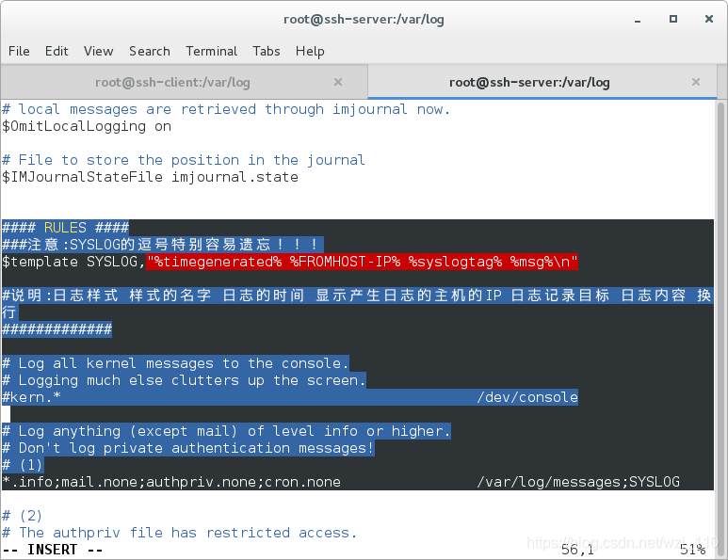Click the '# File to store the position' comment

click(x=184, y=160)
